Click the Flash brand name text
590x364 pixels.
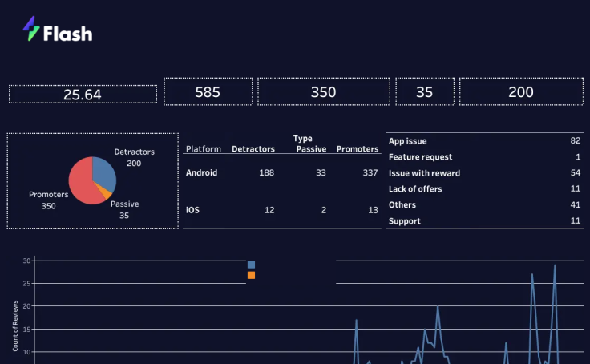(67, 34)
